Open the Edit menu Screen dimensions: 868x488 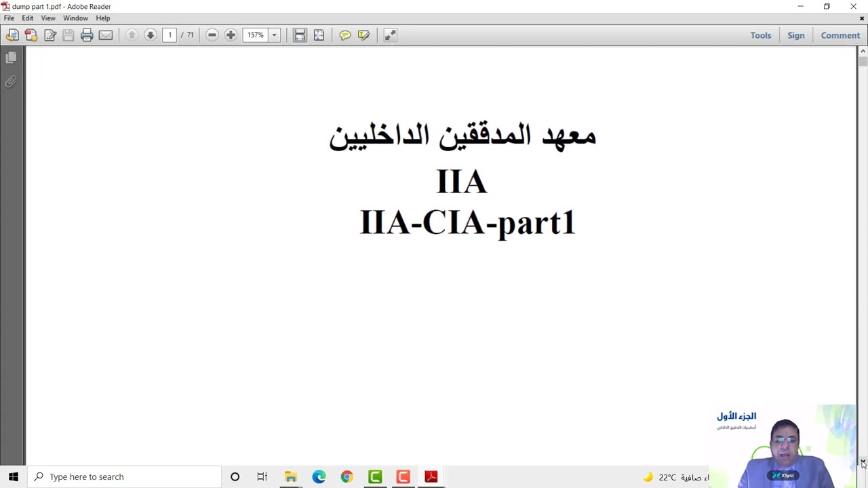[x=28, y=18]
